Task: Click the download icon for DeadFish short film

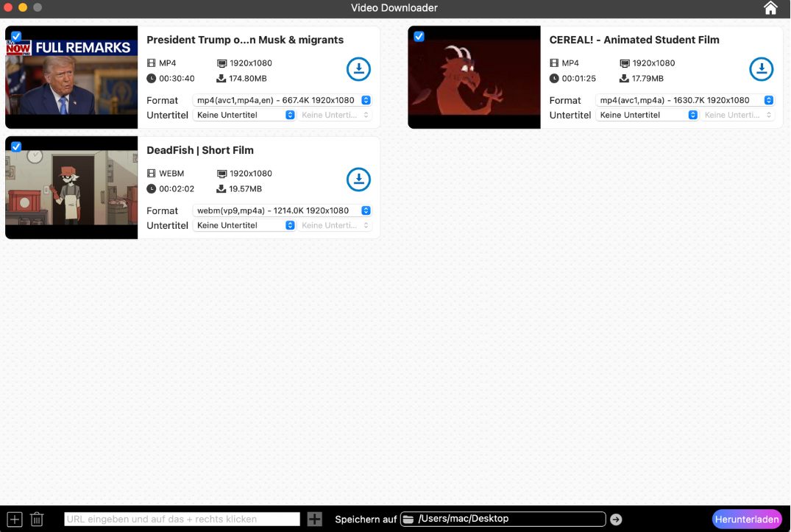Action: [358, 179]
